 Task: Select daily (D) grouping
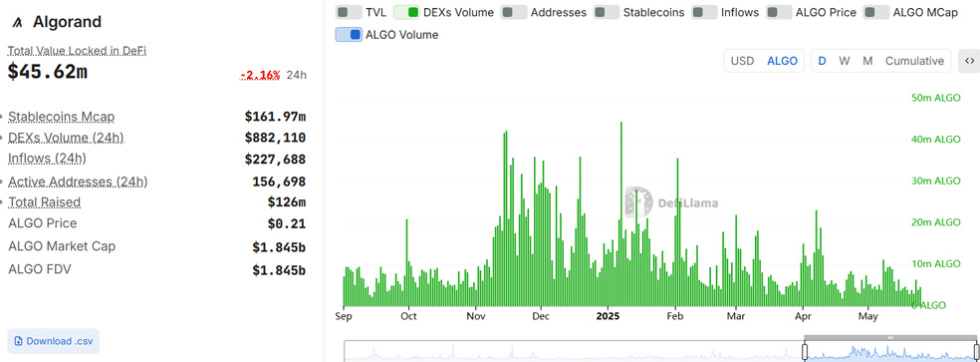coord(822,61)
